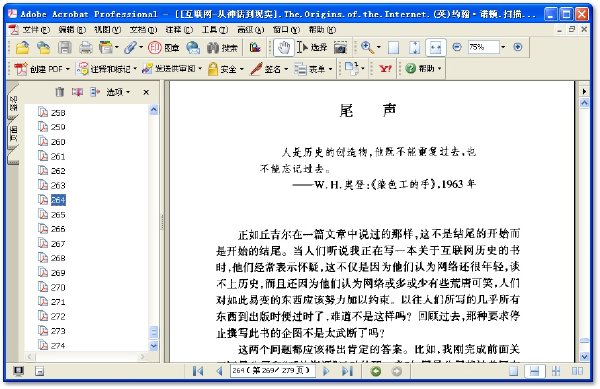The image size is (600, 389).
Task: Click the digital editions icon
Action: coord(255,47)
